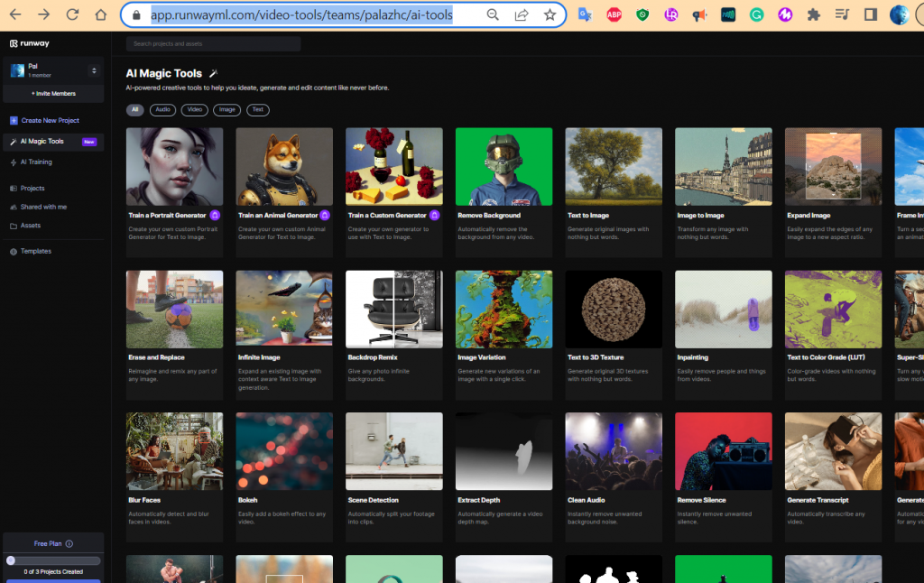Screen dimensions: 924x583
Task: Open the Grammarly extension
Action: [757, 14]
